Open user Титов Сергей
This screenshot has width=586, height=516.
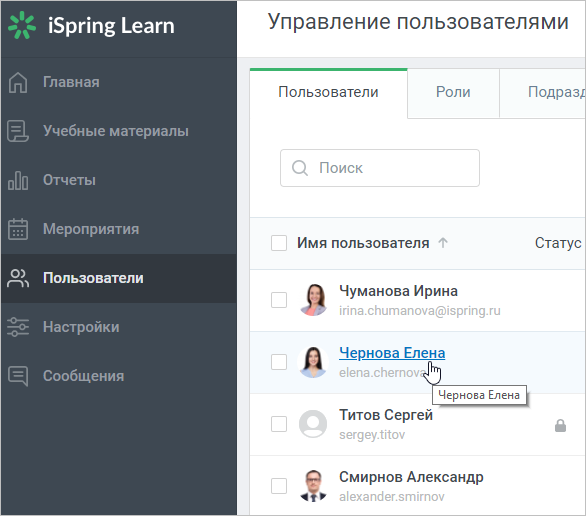click(386, 415)
